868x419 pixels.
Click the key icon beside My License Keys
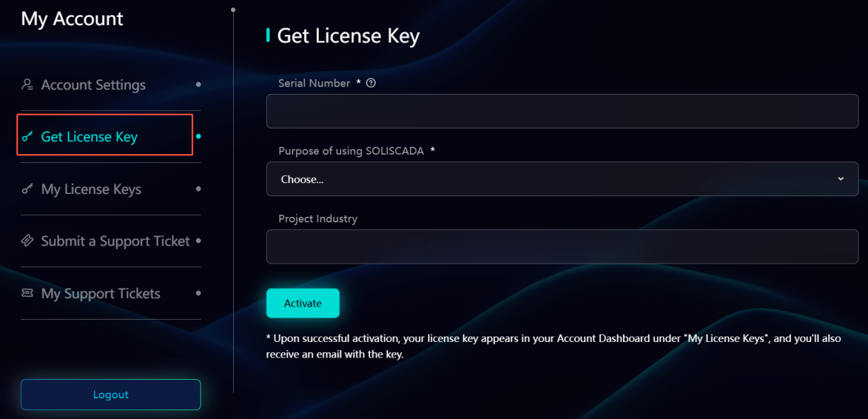(x=27, y=189)
